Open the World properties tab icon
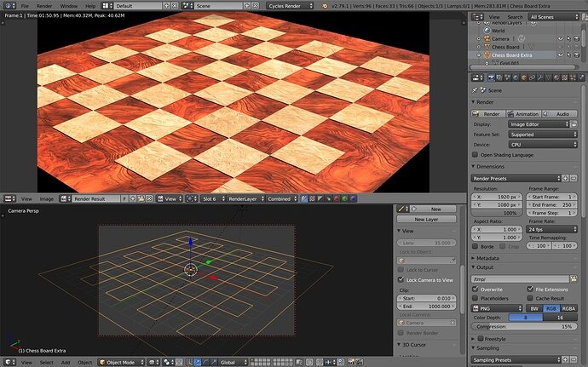588x367 pixels. coord(516,78)
